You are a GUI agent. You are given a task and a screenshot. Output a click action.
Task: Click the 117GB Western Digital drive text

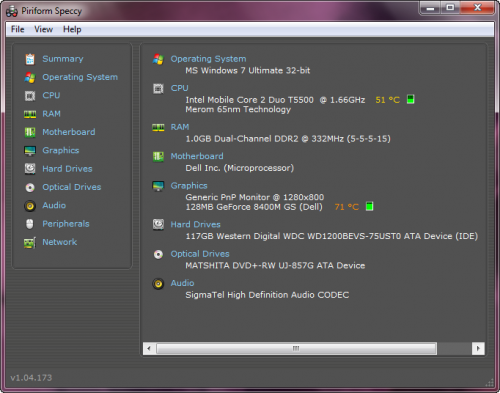[x=332, y=236]
